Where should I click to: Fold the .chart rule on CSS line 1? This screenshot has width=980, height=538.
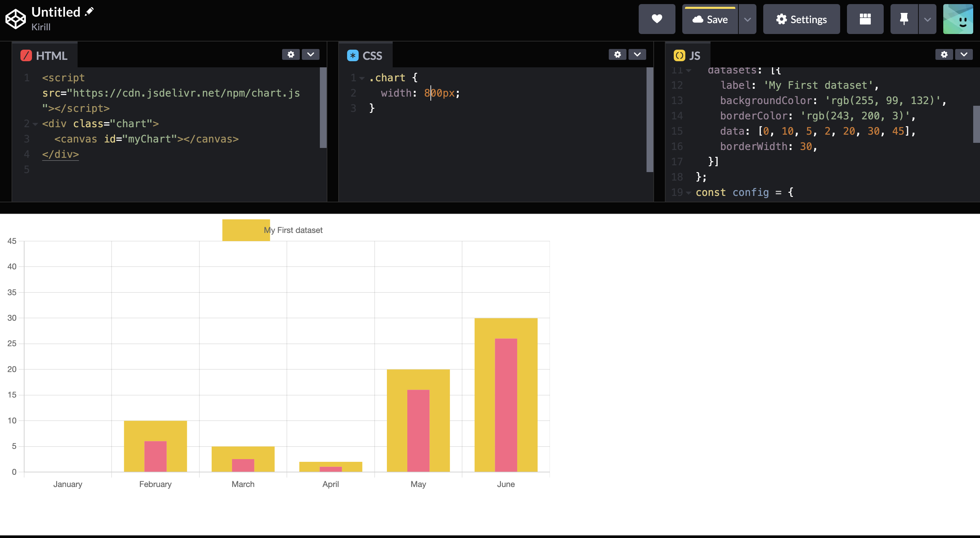pyautogui.click(x=362, y=78)
